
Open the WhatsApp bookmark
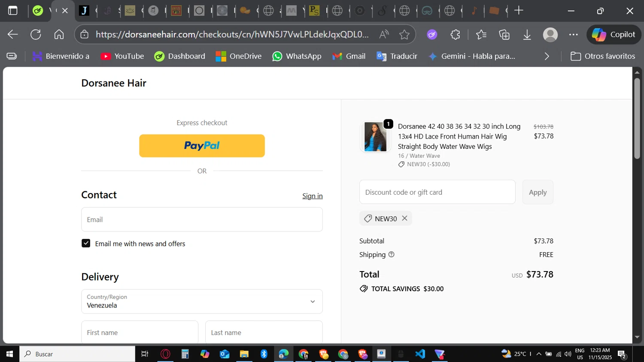point(297,56)
